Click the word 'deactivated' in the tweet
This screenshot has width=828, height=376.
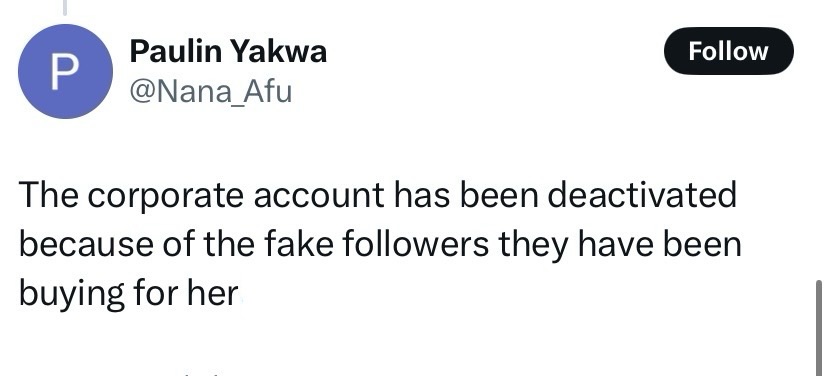(x=642, y=194)
